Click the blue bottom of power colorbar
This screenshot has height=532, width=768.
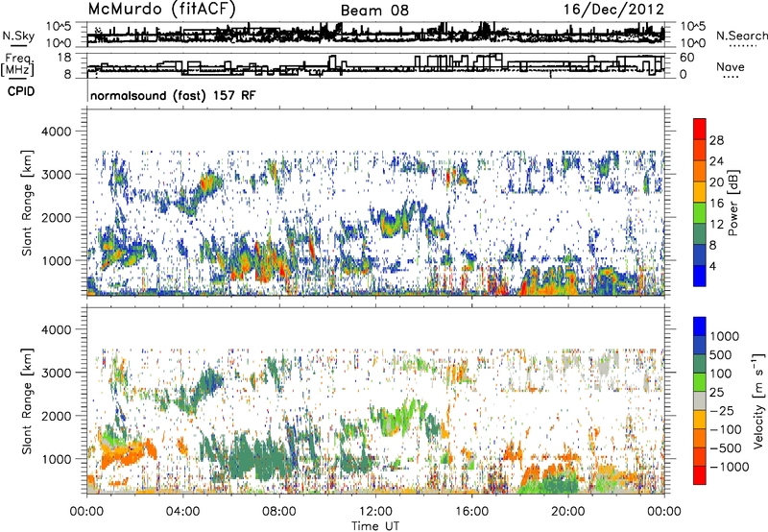tap(700, 276)
